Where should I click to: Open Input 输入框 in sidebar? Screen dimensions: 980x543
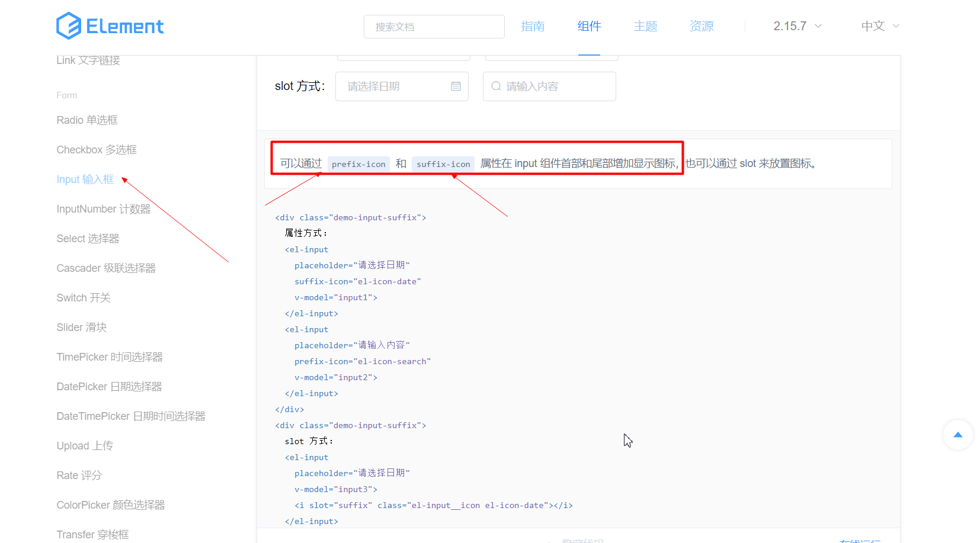(x=85, y=179)
